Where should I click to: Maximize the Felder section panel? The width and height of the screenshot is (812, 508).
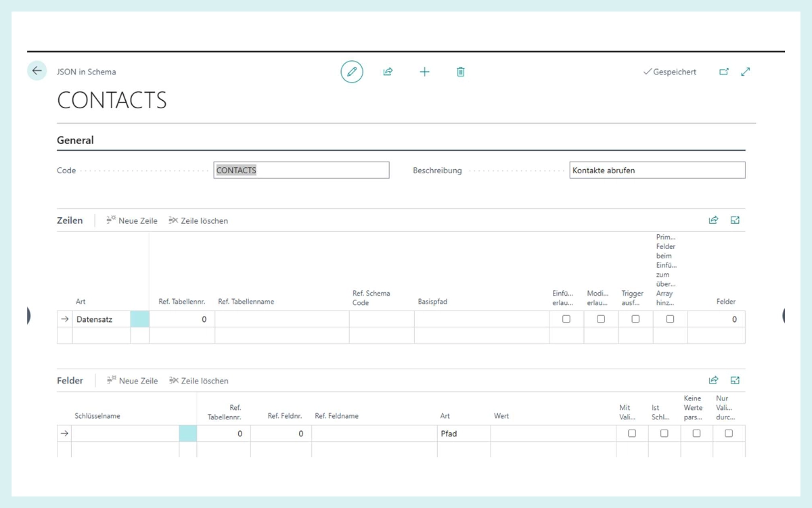click(735, 380)
